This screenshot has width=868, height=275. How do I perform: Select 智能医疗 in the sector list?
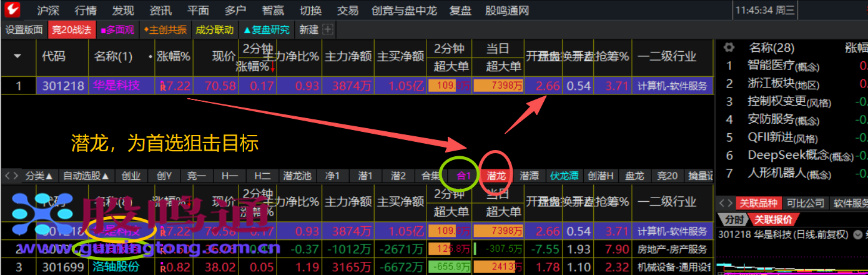783,65
